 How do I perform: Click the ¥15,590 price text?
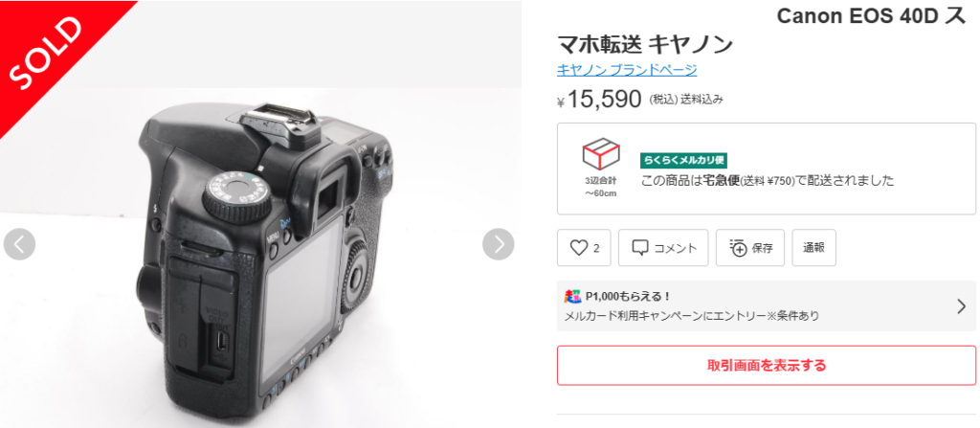pos(599,99)
